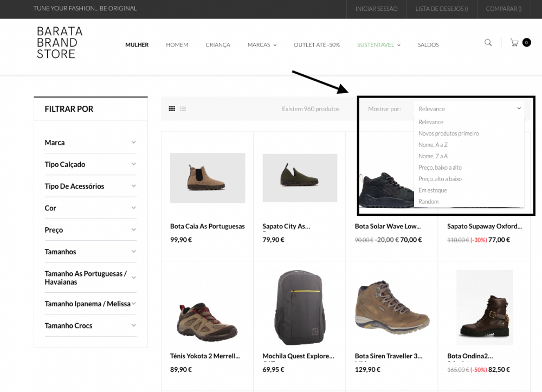542x392 pixels.
Task: Click the Barata Brand Store logo
Action: click(x=60, y=42)
